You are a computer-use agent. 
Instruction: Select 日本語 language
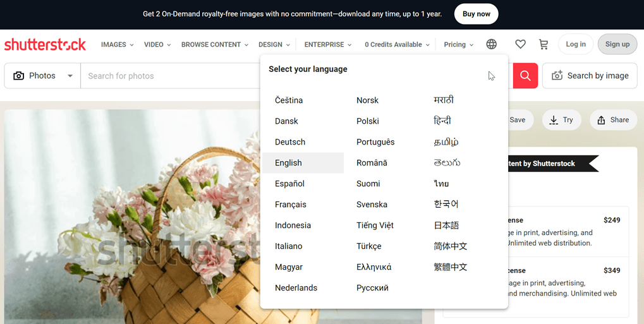pos(446,225)
